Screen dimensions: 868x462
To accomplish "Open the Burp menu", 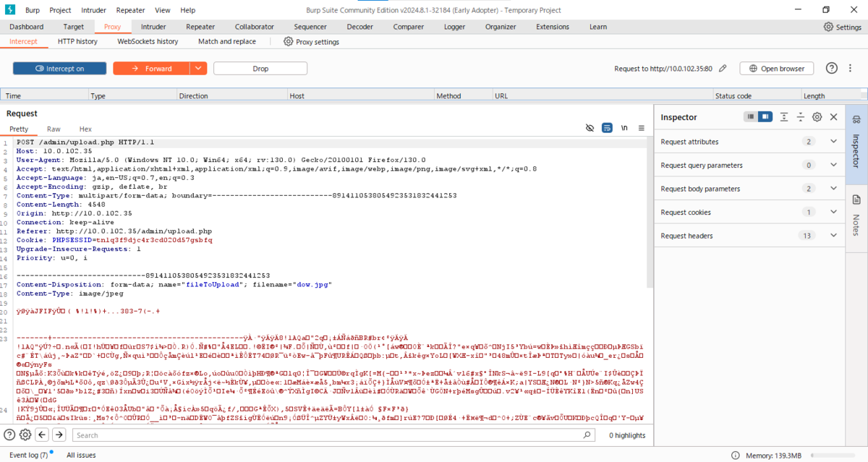I will [33, 10].
